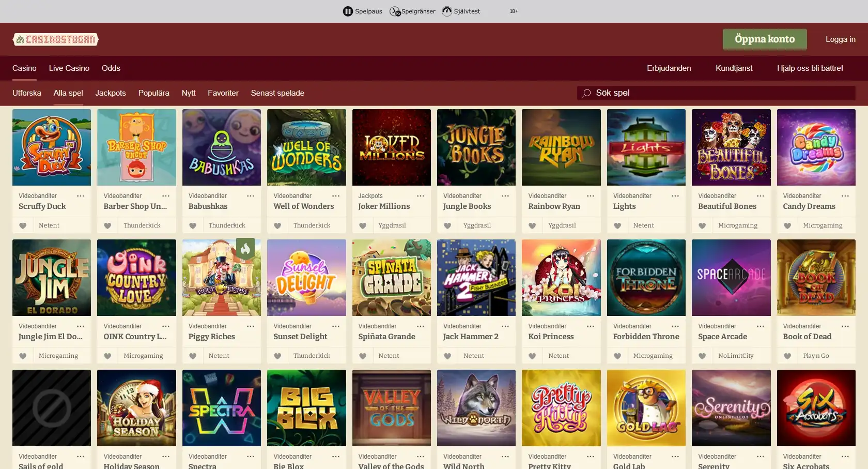Go to Live Casino section
Viewport: 868px width, 469px height.
[x=69, y=68]
